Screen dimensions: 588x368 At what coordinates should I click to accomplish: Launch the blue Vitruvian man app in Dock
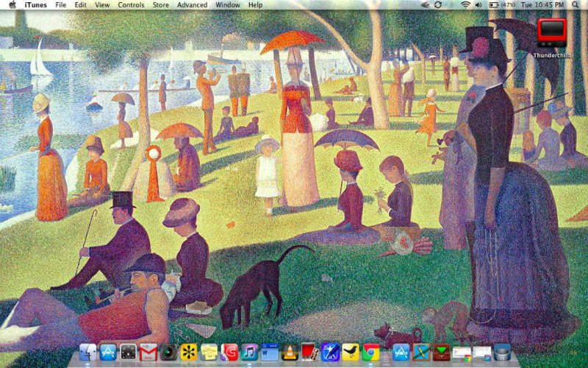[330, 353]
